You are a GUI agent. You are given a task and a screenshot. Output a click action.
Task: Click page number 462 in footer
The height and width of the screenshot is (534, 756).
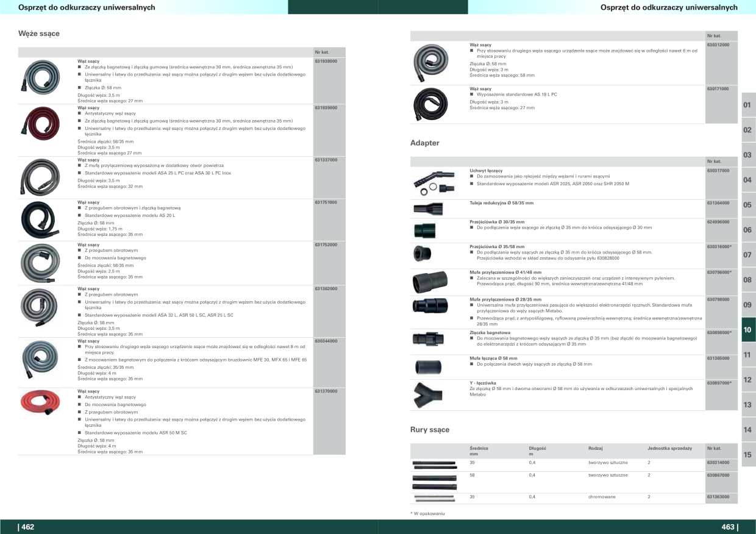[x=26, y=527]
